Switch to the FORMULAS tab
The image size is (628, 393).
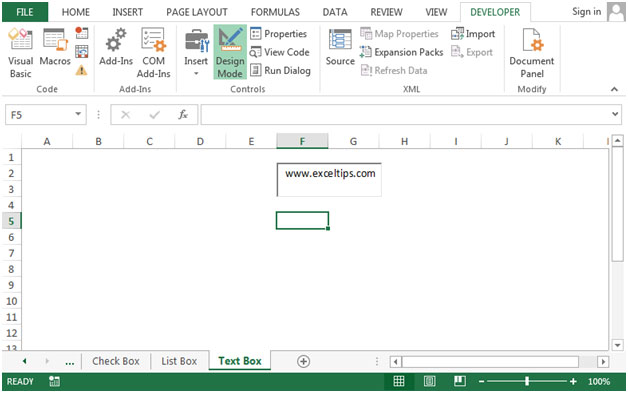point(275,12)
